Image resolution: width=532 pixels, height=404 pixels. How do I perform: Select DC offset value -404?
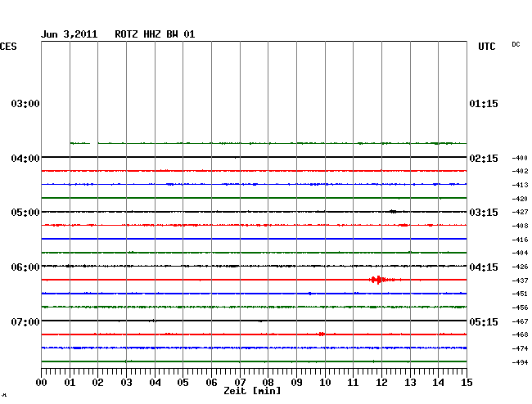pos(520,253)
